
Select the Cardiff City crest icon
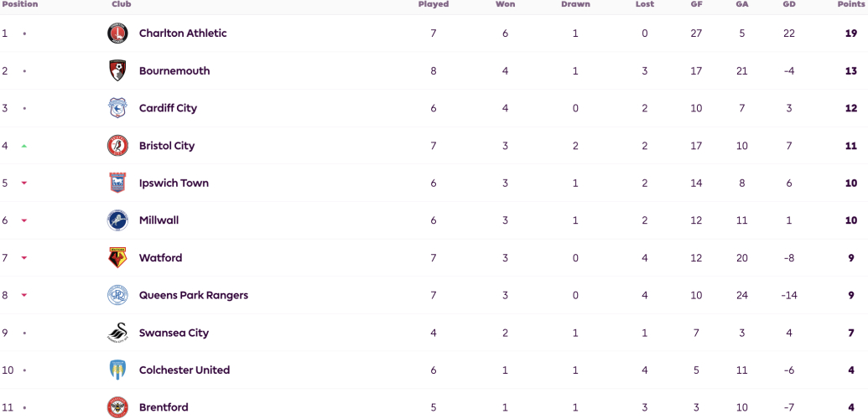coord(117,108)
